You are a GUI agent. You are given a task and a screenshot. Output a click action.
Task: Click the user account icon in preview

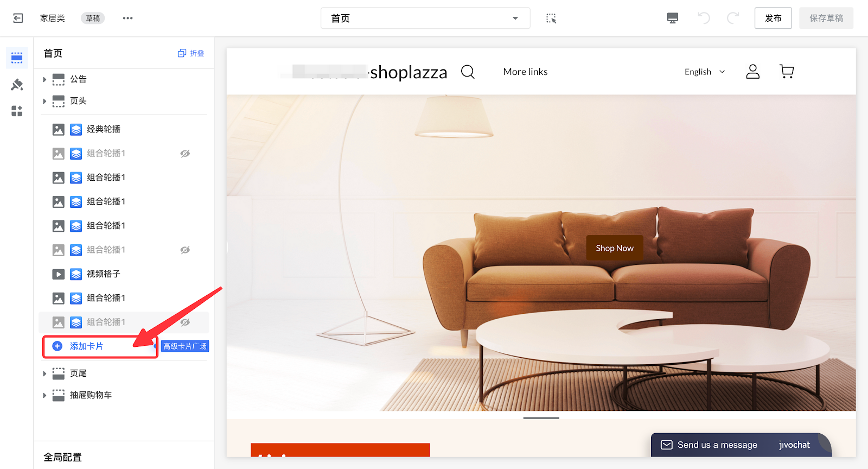tap(752, 72)
